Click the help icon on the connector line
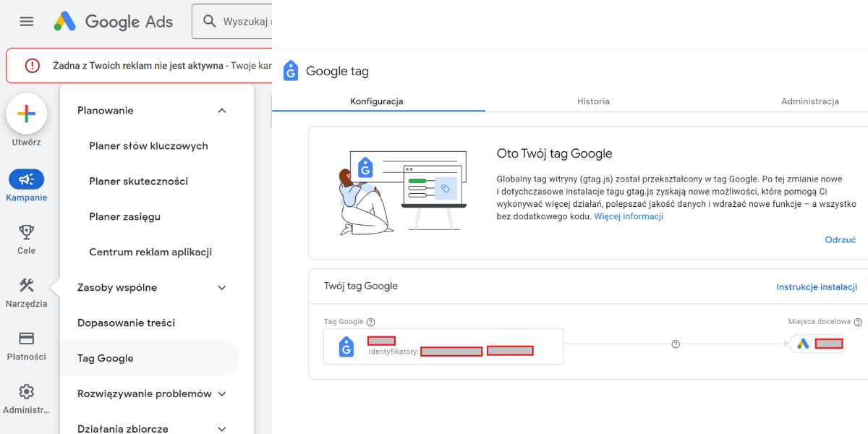The image size is (868, 434). point(676,344)
